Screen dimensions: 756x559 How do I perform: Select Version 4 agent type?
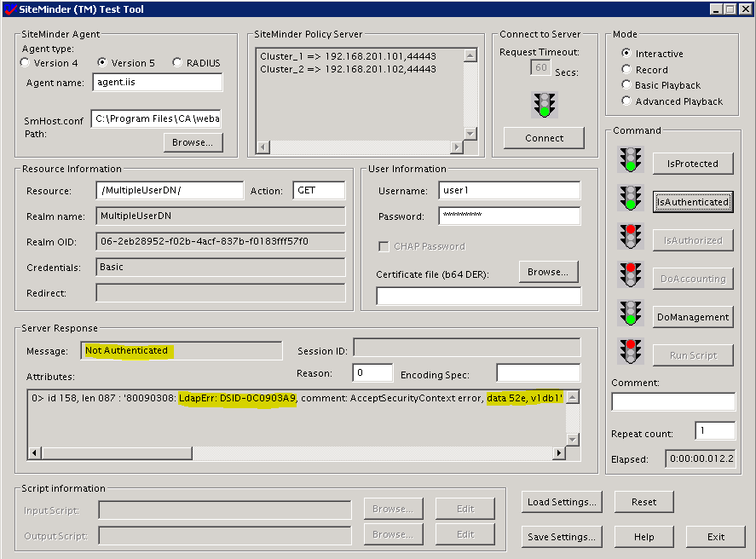[25, 63]
